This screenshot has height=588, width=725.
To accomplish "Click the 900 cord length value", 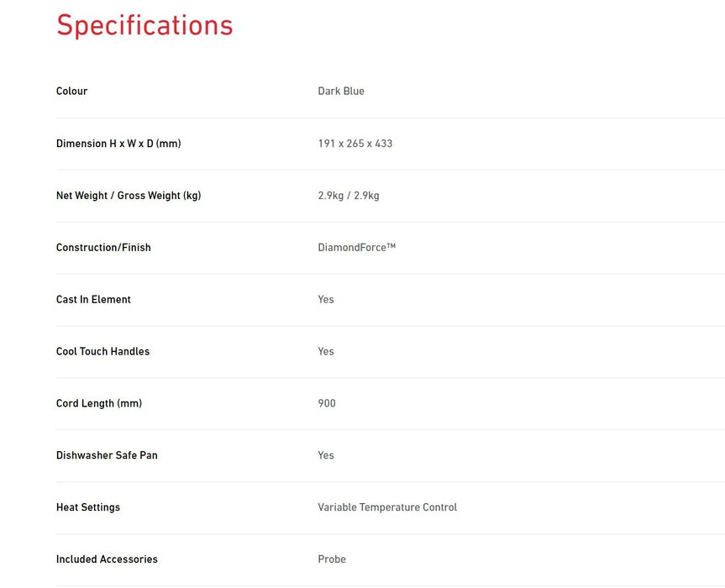I will [x=327, y=404].
